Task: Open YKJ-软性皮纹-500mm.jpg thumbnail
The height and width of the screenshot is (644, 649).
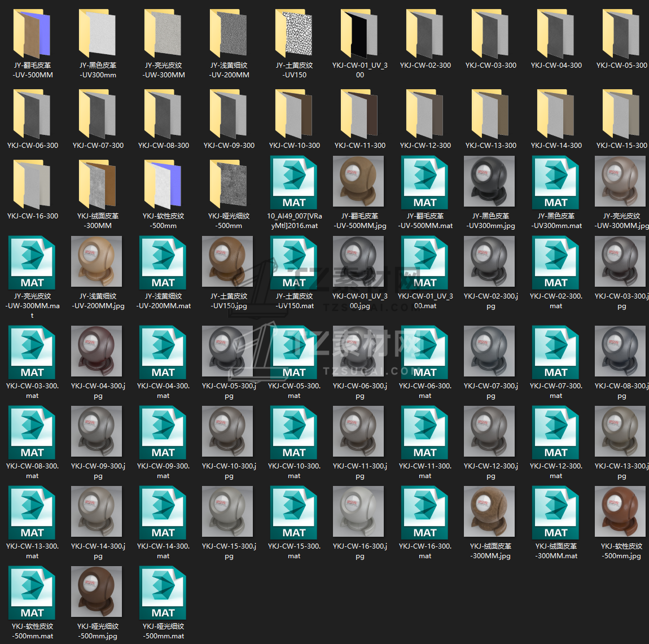Action: [x=620, y=511]
